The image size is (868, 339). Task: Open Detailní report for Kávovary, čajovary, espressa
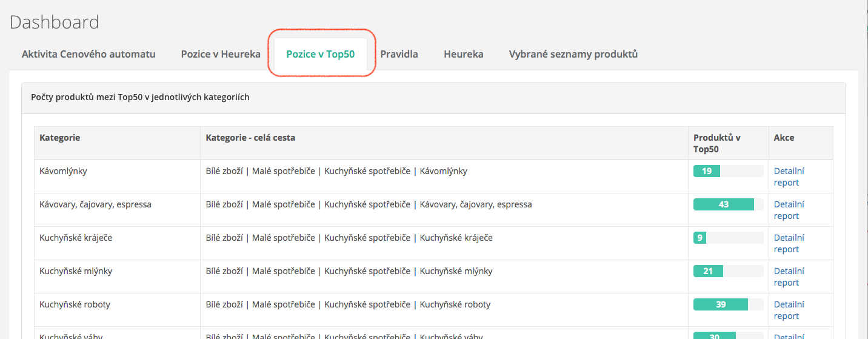click(789, 210)
